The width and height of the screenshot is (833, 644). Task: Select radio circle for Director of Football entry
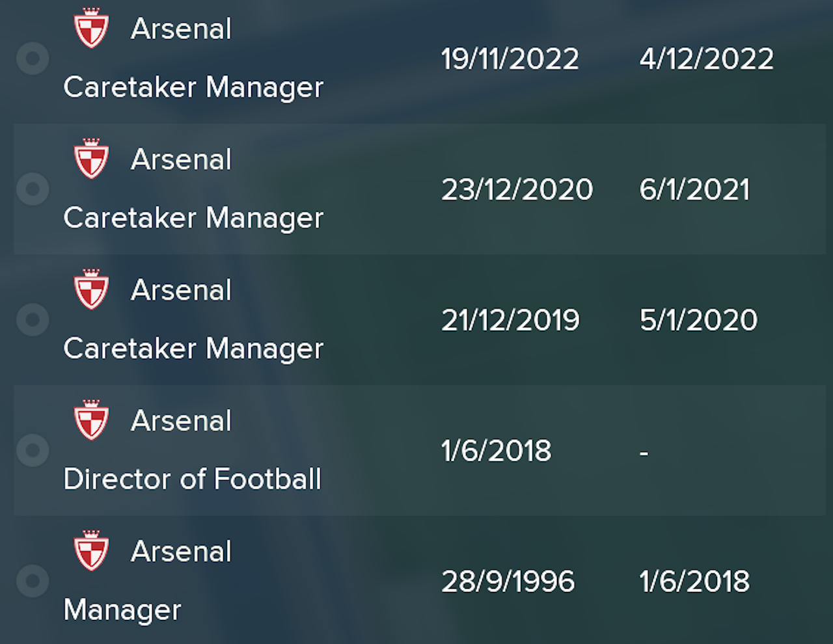[33, 450]
